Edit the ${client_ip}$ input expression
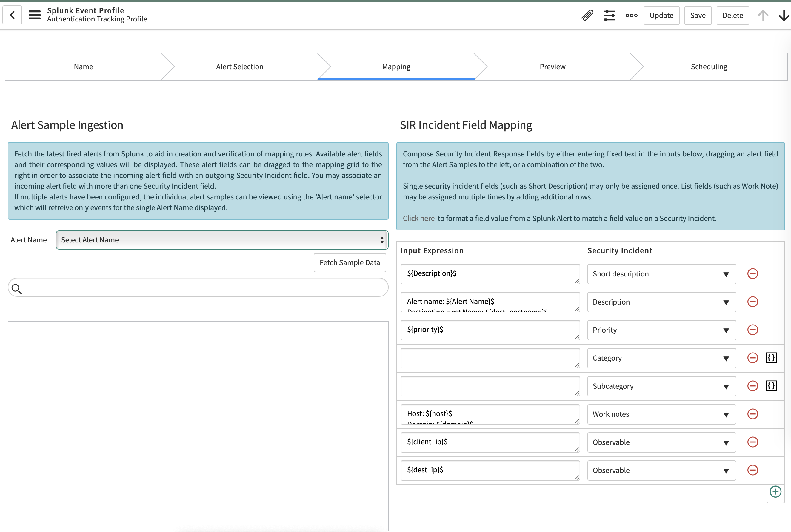 point(490,442)
